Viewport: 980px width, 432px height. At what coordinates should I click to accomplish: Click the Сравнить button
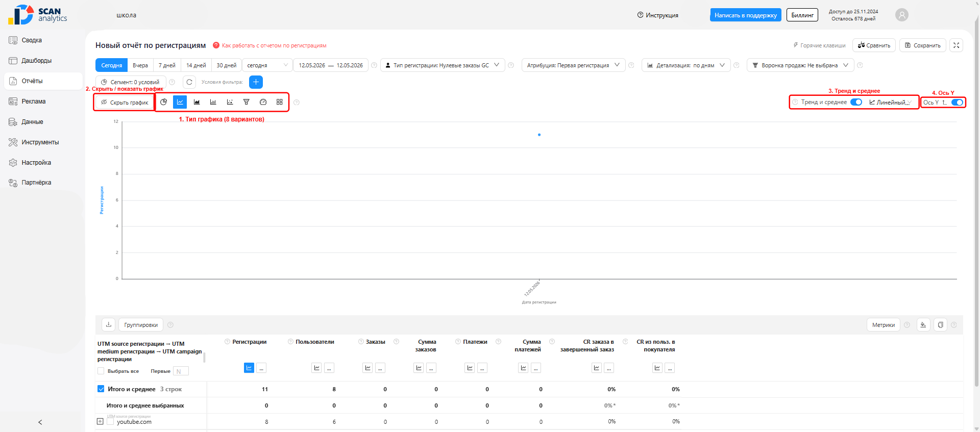874,45
